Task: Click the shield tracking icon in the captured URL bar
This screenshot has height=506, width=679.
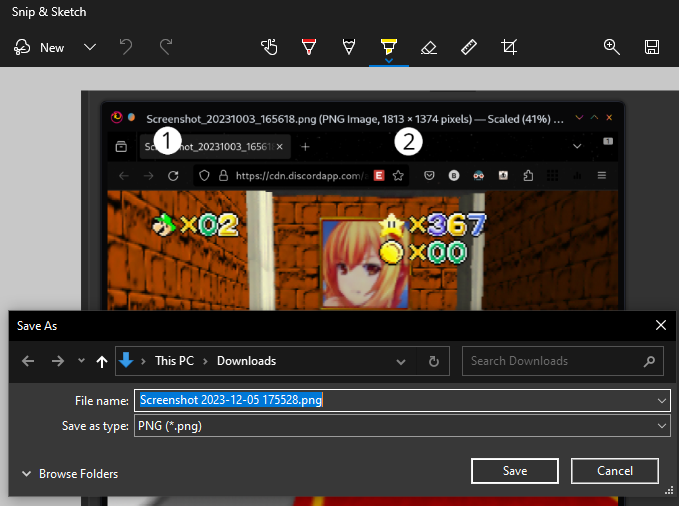Action: click(204, 175)
